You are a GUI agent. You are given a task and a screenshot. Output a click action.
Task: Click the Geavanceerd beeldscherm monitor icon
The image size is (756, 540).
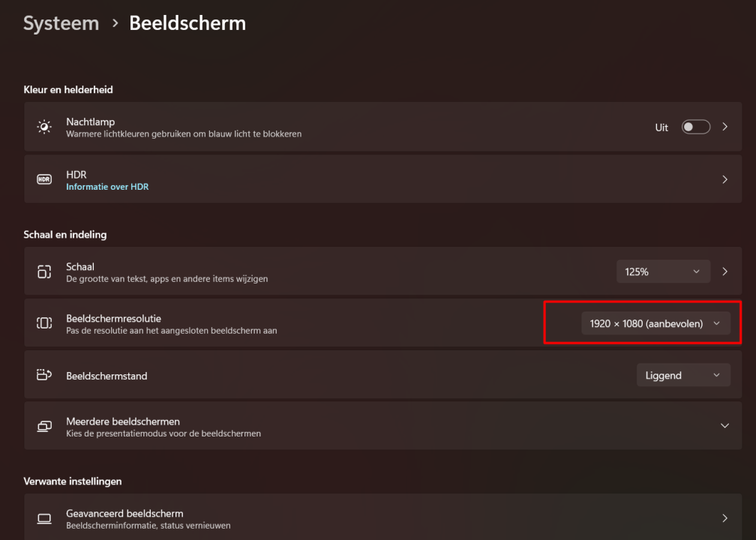point(44,518)
